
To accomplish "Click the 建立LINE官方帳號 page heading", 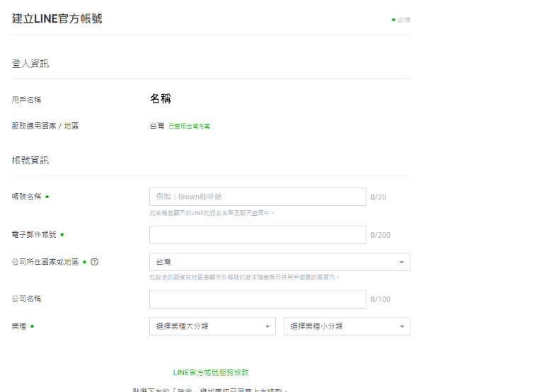I will (57, 18).
